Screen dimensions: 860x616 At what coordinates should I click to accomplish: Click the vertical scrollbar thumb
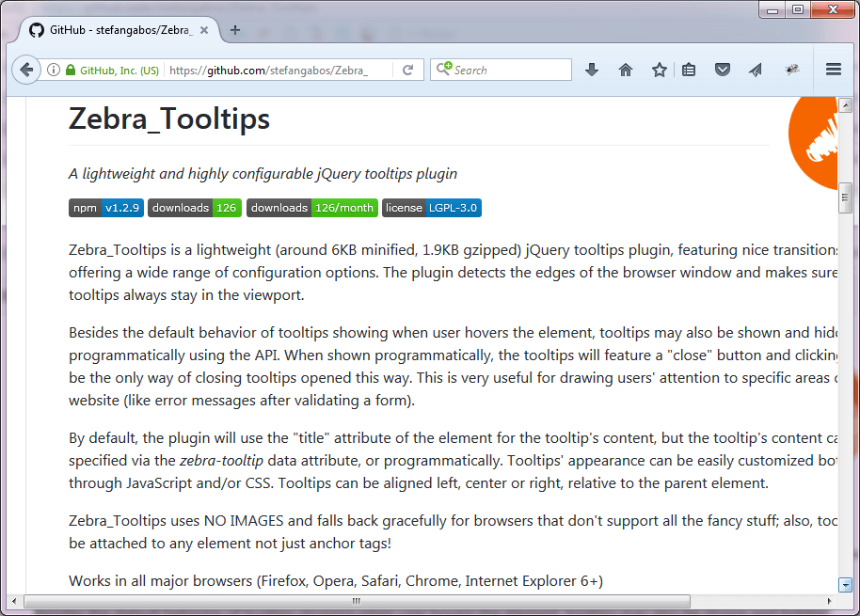click(x=845, y=198)
